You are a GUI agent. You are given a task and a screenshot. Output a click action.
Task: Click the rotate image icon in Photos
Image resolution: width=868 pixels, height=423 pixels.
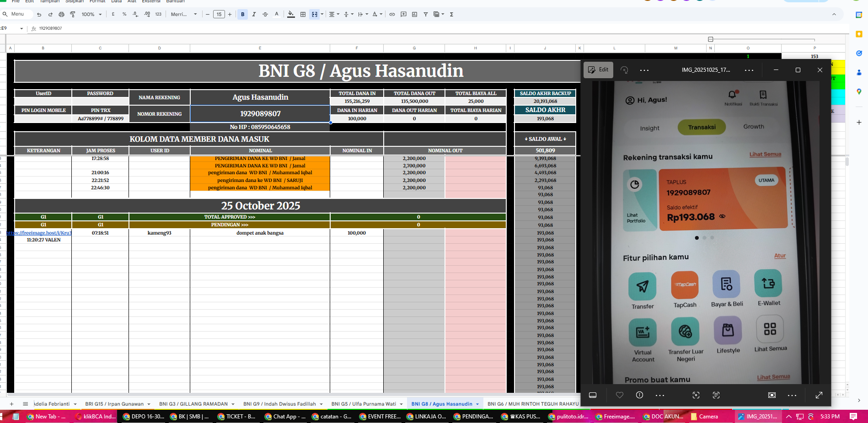[624, 70]
